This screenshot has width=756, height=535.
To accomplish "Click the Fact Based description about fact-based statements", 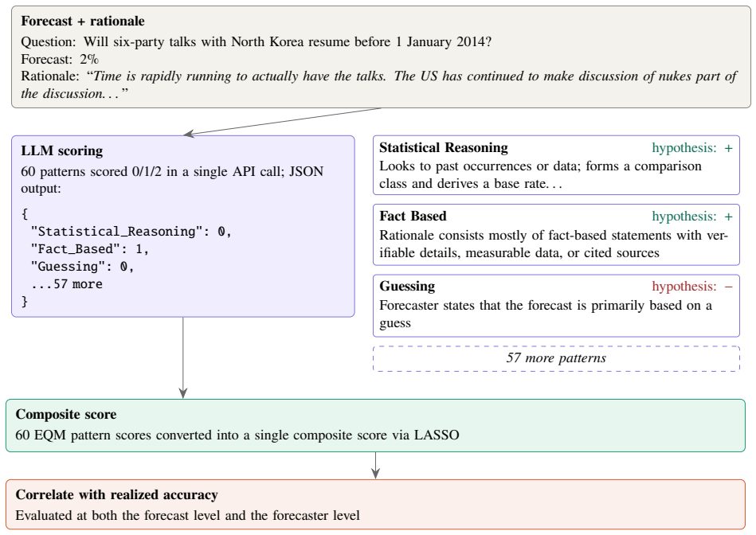I will pyautogui.click(x=554, y=244).
